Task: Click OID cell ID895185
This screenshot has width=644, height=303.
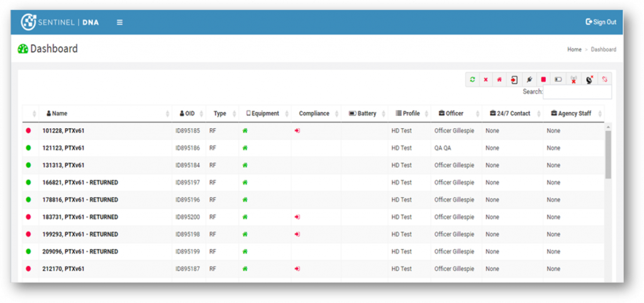Action: pos(187,131)
